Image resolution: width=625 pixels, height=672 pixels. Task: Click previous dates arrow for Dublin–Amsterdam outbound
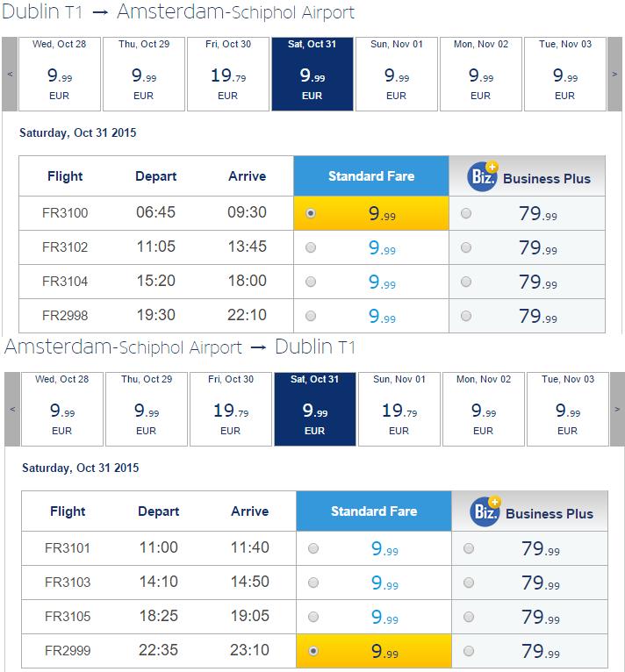(10, 74)
